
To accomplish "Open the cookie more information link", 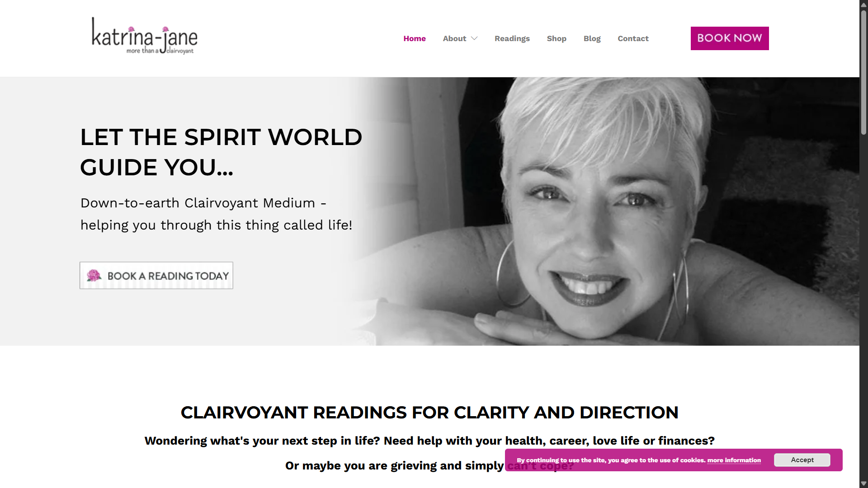I will coord(734,460).
